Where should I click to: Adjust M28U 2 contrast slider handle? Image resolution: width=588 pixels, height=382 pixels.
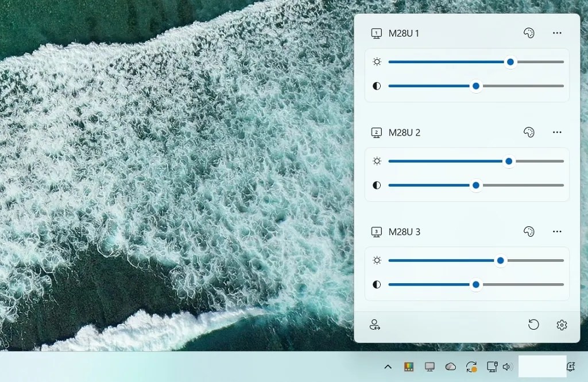[476, 185]
